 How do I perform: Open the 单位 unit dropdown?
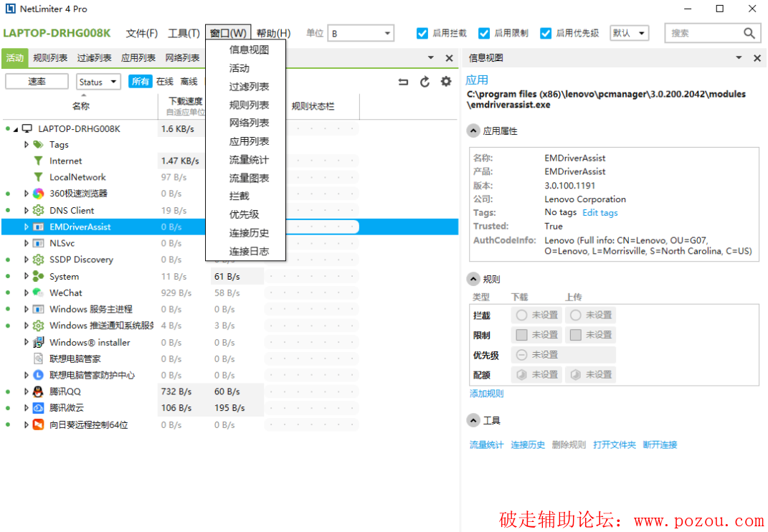(361, 33)
